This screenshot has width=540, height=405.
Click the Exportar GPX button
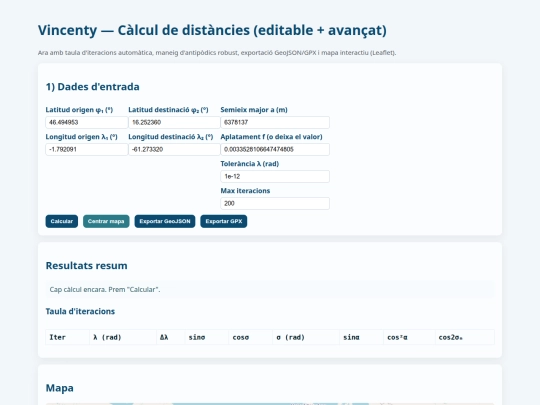tap(224, 221)
